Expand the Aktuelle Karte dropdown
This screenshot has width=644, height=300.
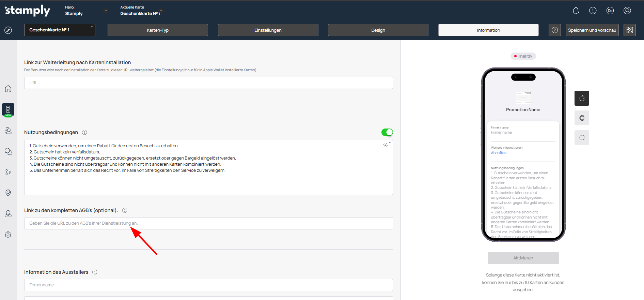pyautogui.click(x=161, y=11)
